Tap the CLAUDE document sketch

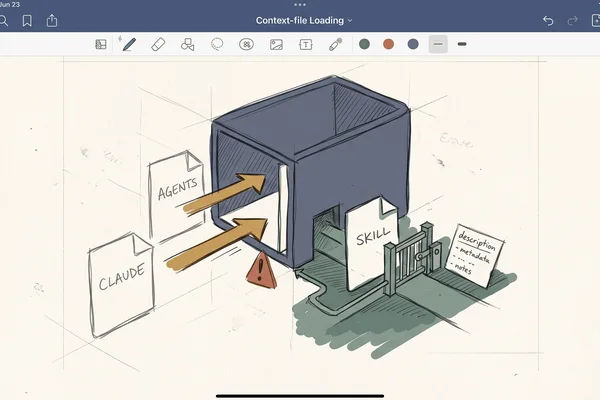click(x=121, y=285)
